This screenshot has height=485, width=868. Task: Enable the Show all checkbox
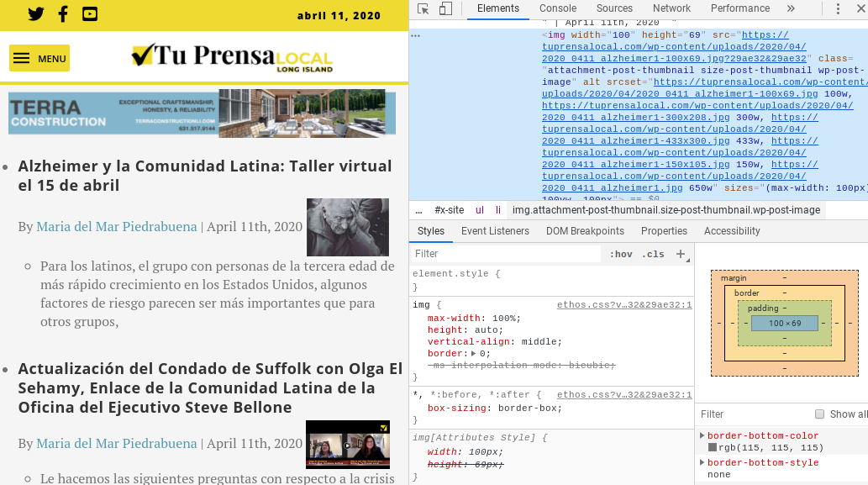(819, 414)
